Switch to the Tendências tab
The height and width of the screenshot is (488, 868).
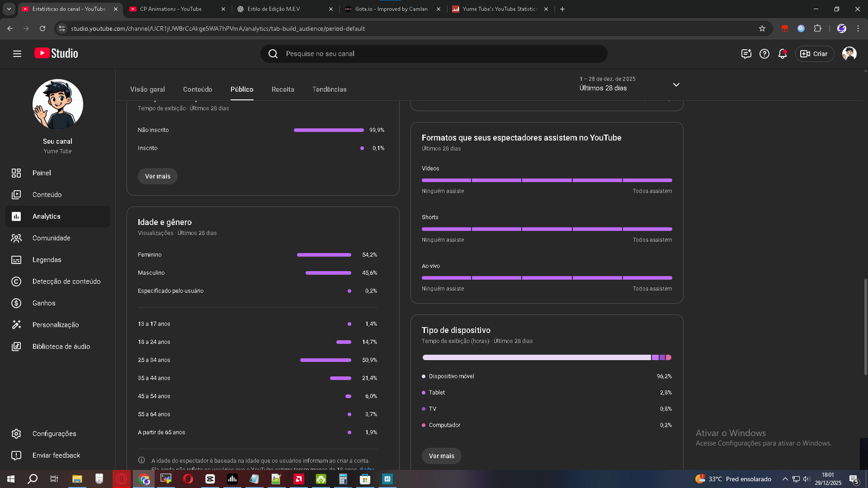329,89
